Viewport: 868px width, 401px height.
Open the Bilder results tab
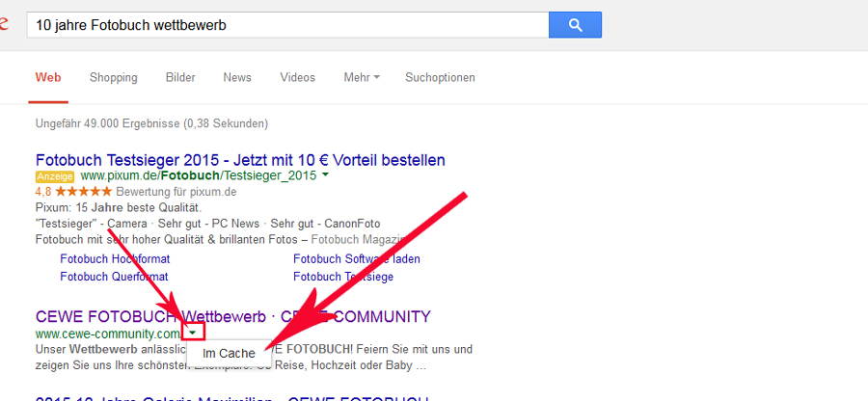[180, 77]
